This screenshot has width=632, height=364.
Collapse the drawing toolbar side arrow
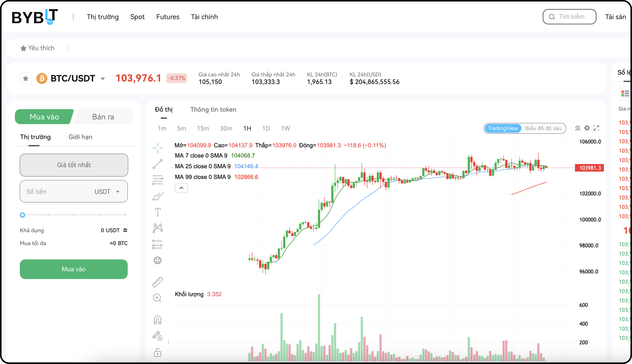tap(169, 342)
